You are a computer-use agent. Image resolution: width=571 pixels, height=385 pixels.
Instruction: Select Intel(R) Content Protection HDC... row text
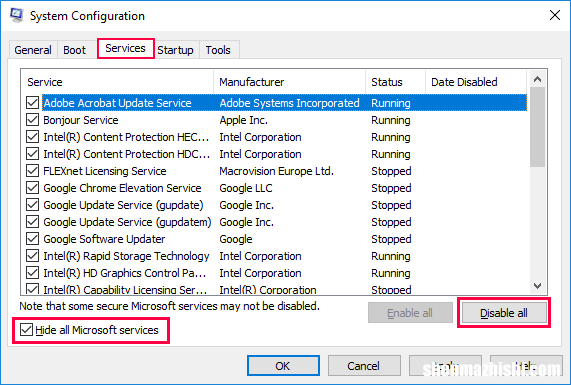[126, 154]
